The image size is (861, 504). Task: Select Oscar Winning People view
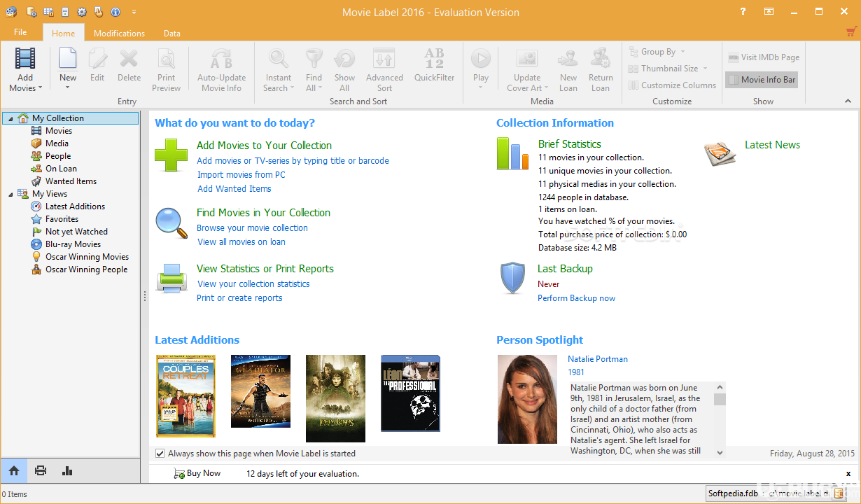[x=86, y=269]
